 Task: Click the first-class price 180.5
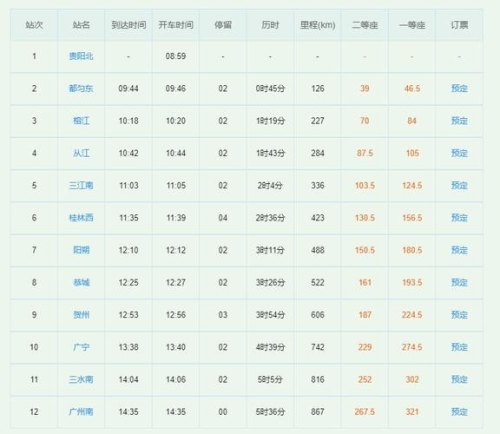click(x=412, y=250)
